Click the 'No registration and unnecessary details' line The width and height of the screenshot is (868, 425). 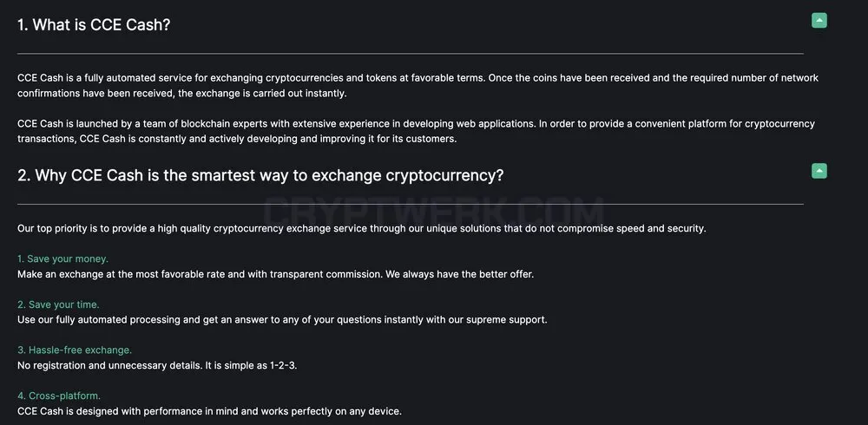(157, 366)
